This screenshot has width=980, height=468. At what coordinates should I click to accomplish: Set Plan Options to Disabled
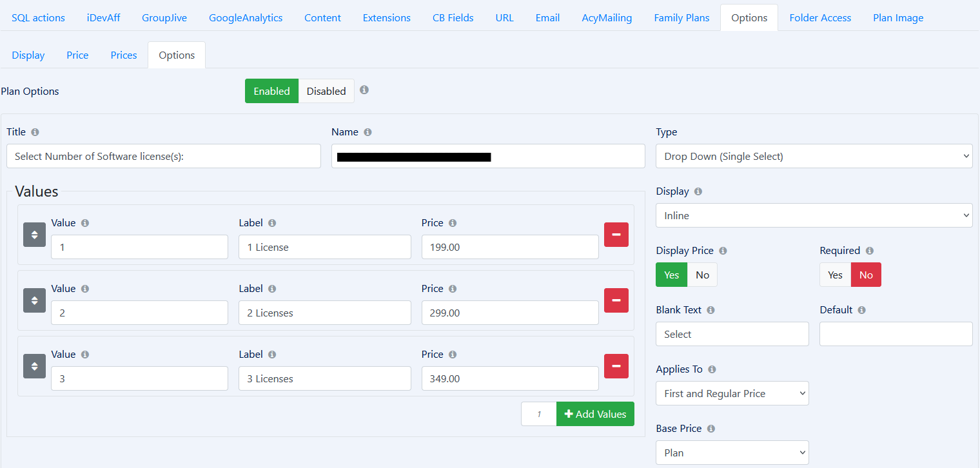click(326, 91)
